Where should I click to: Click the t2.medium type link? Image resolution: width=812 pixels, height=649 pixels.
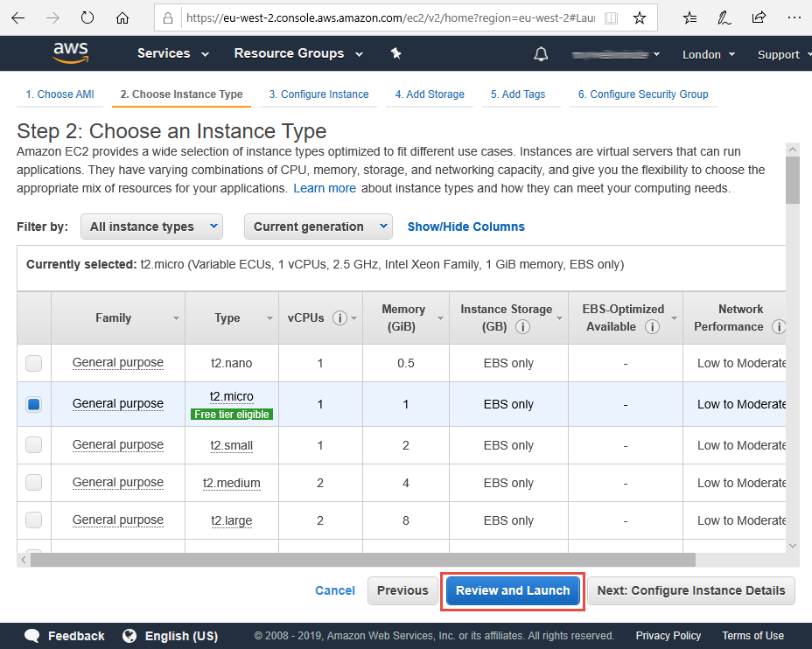click(x=232, y=483)
